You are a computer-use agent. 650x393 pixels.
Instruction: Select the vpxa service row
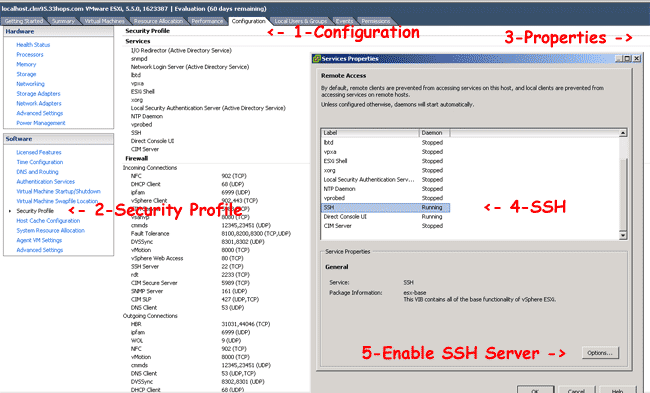point(386,152)
